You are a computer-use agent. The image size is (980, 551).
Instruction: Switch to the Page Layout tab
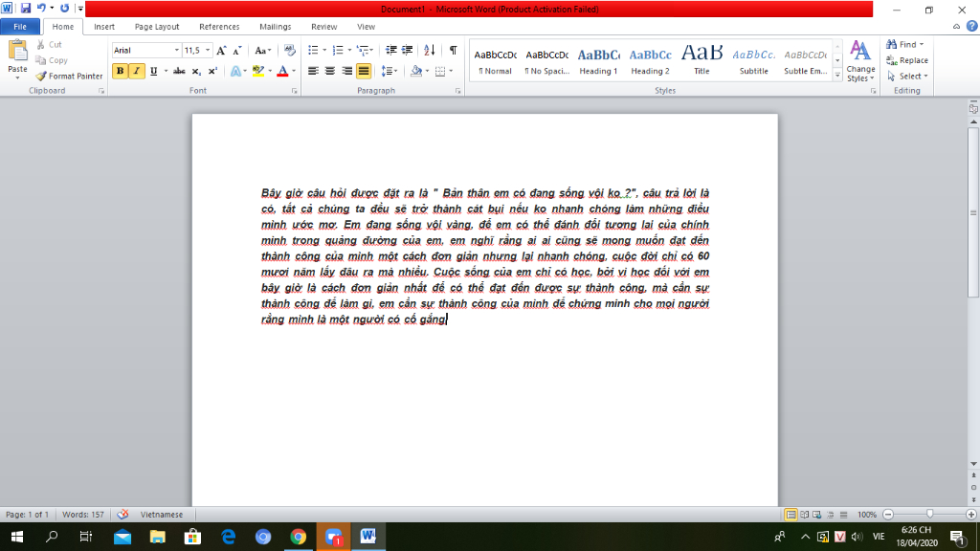click(x=157, y=27)
